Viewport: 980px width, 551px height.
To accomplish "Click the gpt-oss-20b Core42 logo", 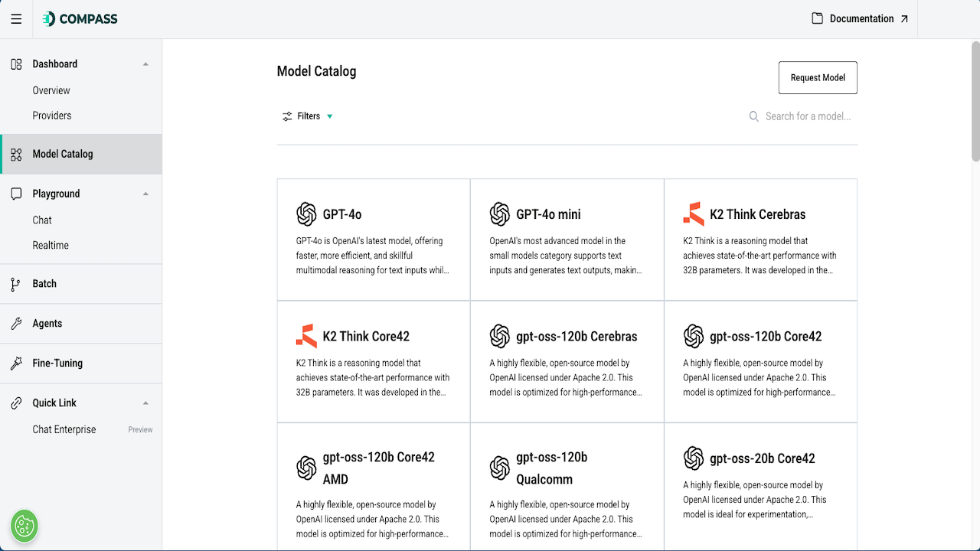I will click(x=694, y=458).
